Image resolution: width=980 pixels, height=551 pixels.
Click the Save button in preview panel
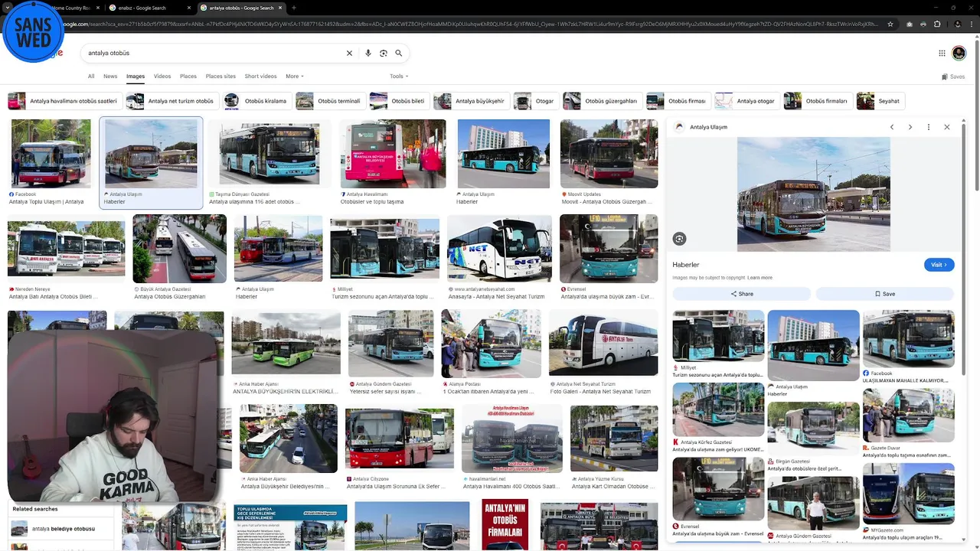coord(884,294)
